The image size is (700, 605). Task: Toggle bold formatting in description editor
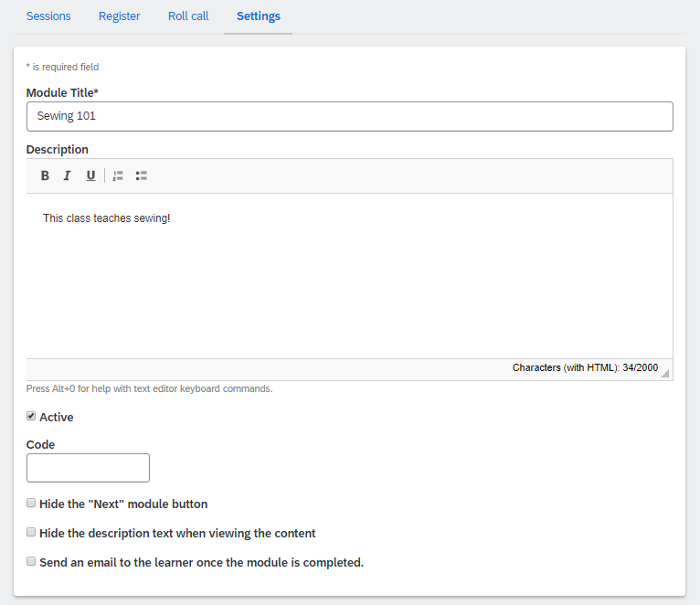tap(45, 175)
